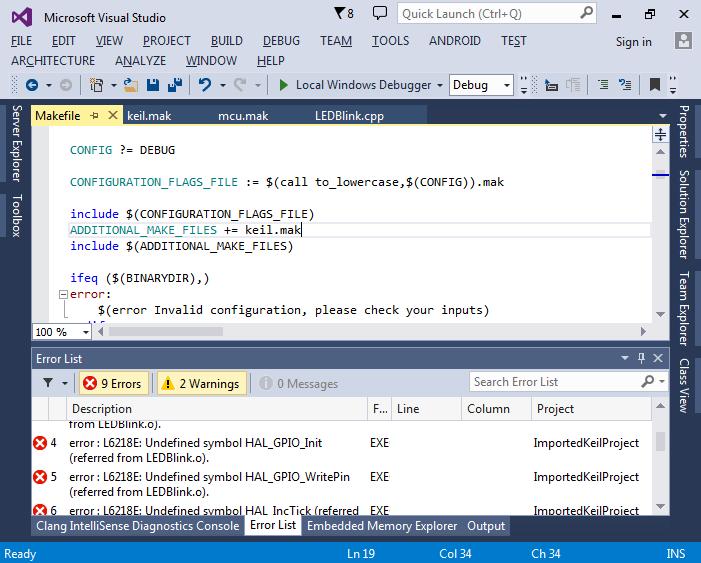701x563 pixels.
Task: Toggle the 0 Messages filter
Action: (x=298, y=383)
